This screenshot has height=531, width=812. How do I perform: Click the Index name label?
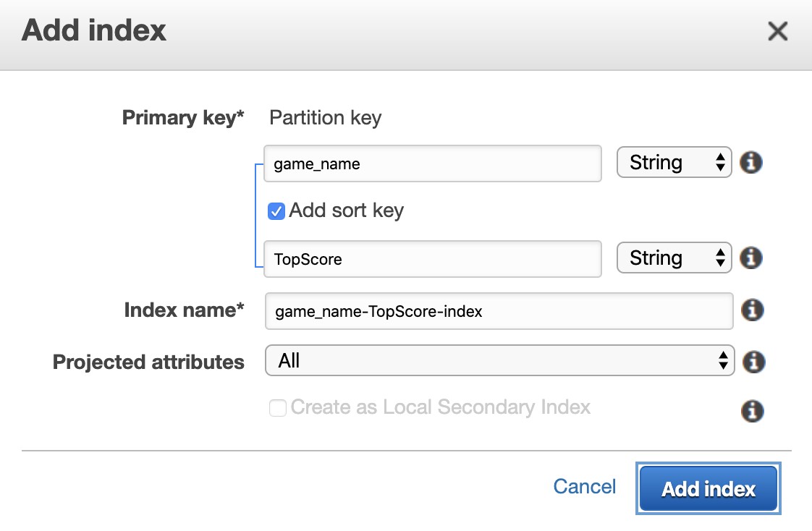click(184, 310)
